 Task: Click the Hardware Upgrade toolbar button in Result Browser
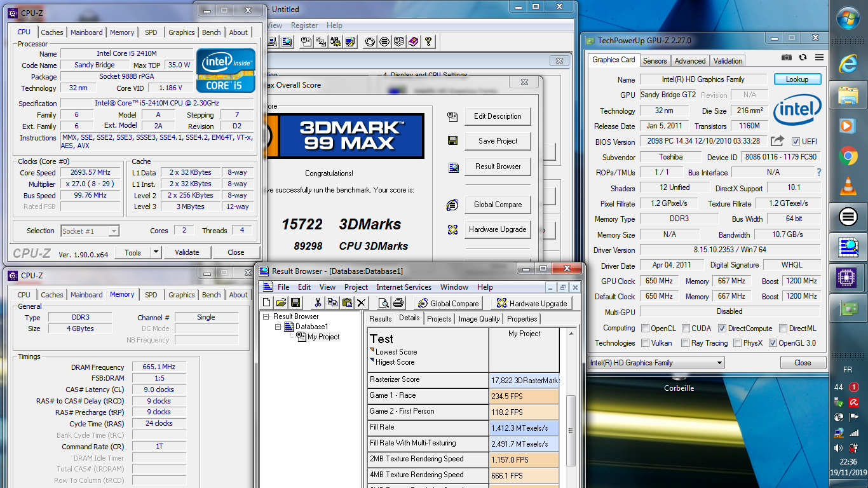click(x=532, y=303)
